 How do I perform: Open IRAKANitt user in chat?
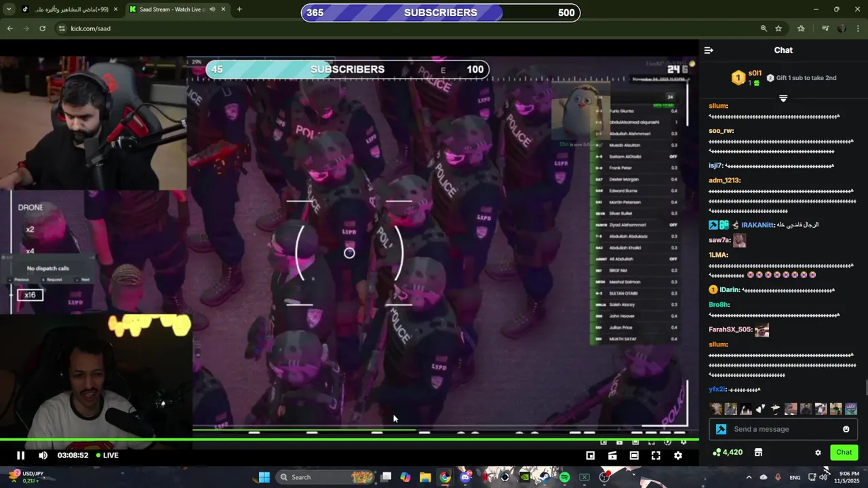pos(757,224)
